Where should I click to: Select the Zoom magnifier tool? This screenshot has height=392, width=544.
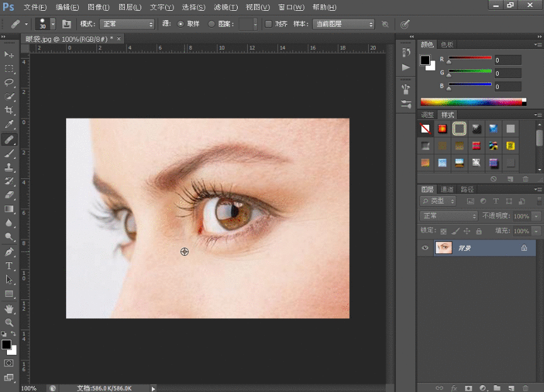pyautogui.click(x=9, y=323)
